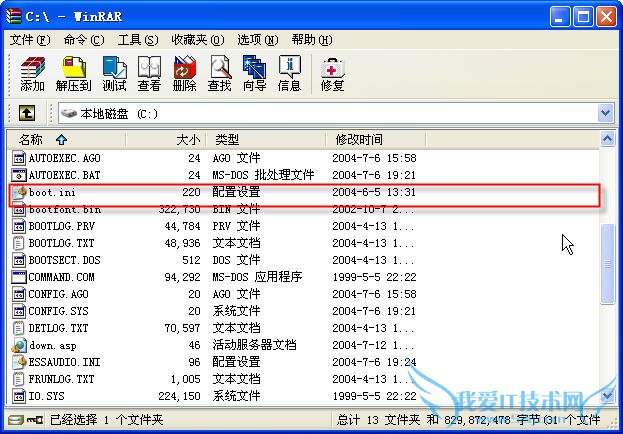Click the 测试 (Test) toolbar icon

(114, 74)
